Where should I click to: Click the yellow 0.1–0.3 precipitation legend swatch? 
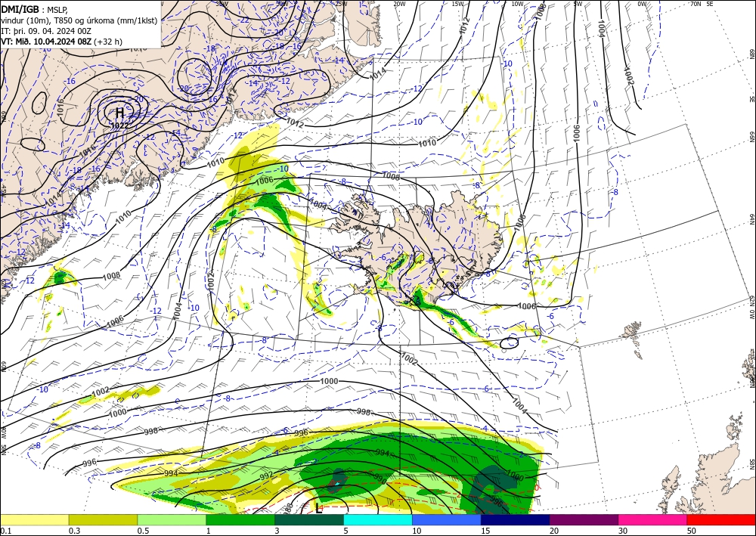[x=34, y=519]
